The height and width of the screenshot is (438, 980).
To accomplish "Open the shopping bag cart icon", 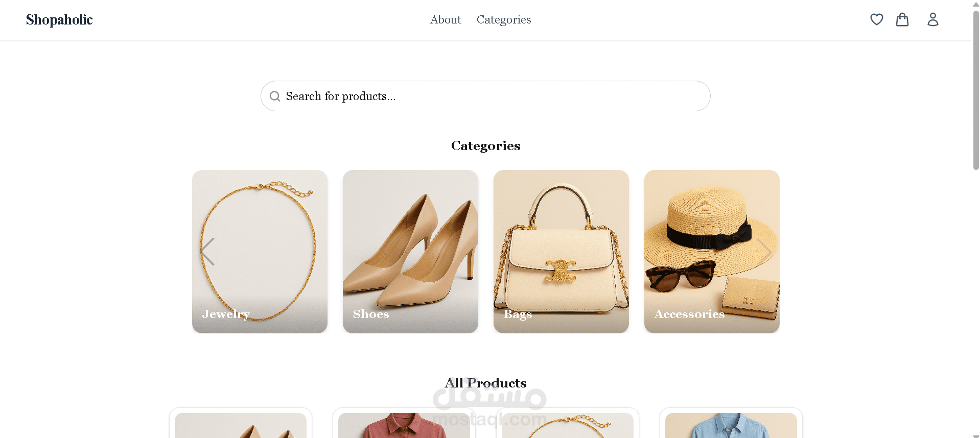I will [x=902, y=19].
